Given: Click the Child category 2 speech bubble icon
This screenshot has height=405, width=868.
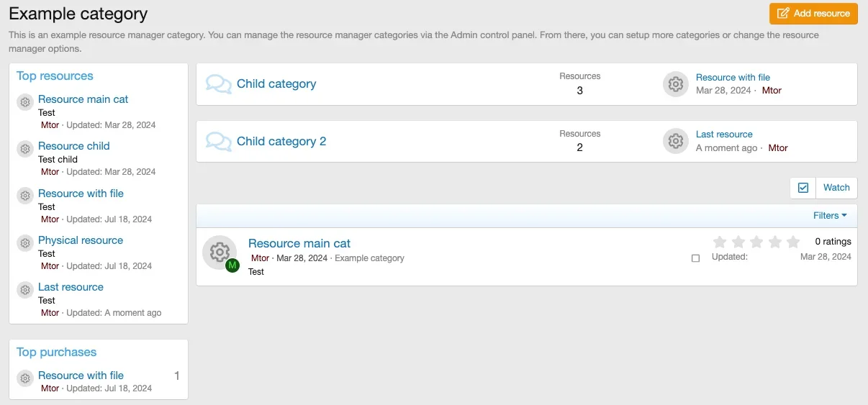Looking at the screenshot, I should coord(218,142).
